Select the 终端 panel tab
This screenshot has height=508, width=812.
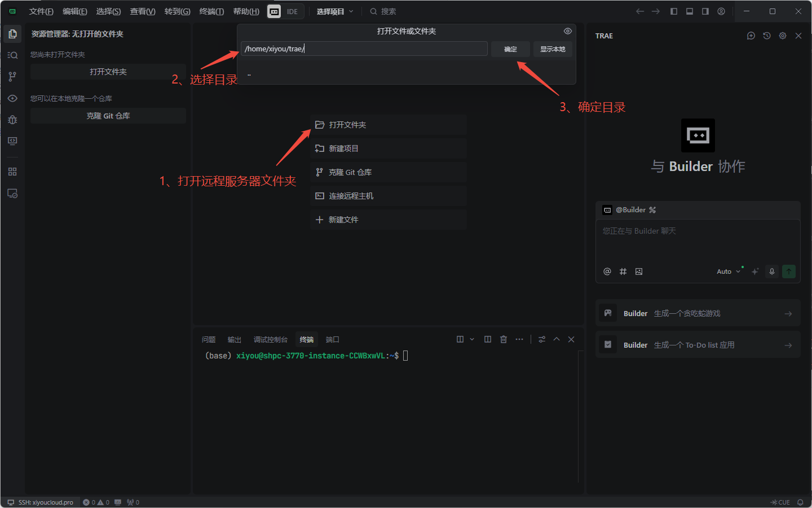(x=307, y=339)
